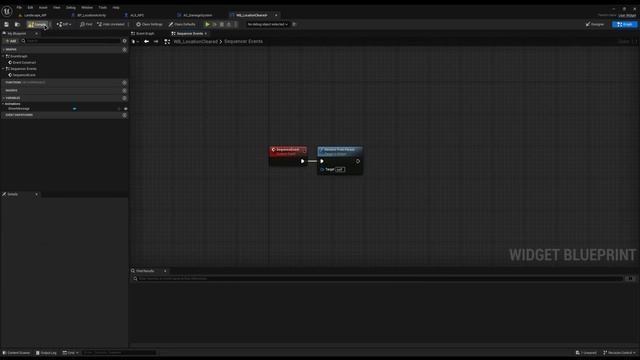This screenshot has width=640, height=360.
Task: Switch to BP_LocationActivity tab
Action: point(91,16)
